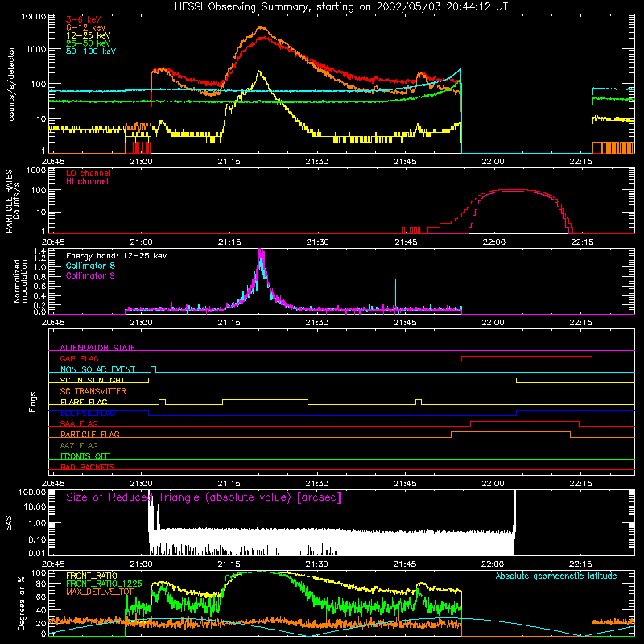Click the green "25-50 keV" legend label

pos(89,43)
